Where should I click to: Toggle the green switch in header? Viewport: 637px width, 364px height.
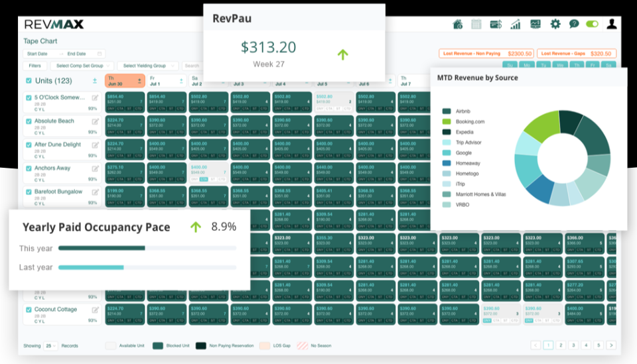click(x=592, y=25)
